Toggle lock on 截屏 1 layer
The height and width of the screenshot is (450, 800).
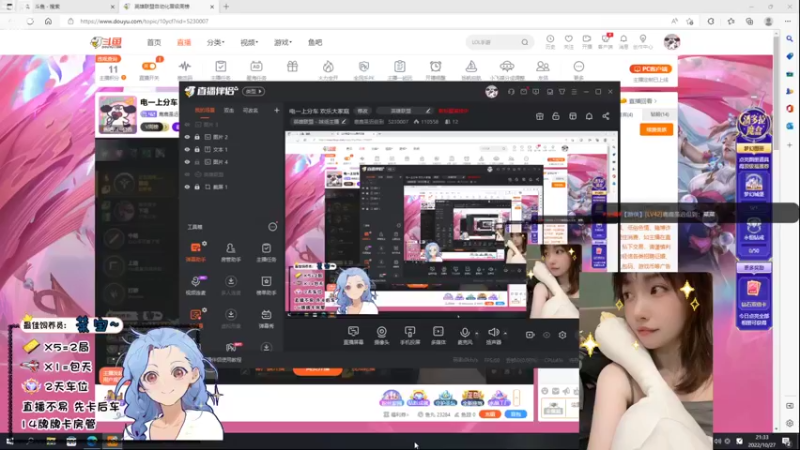197,187
